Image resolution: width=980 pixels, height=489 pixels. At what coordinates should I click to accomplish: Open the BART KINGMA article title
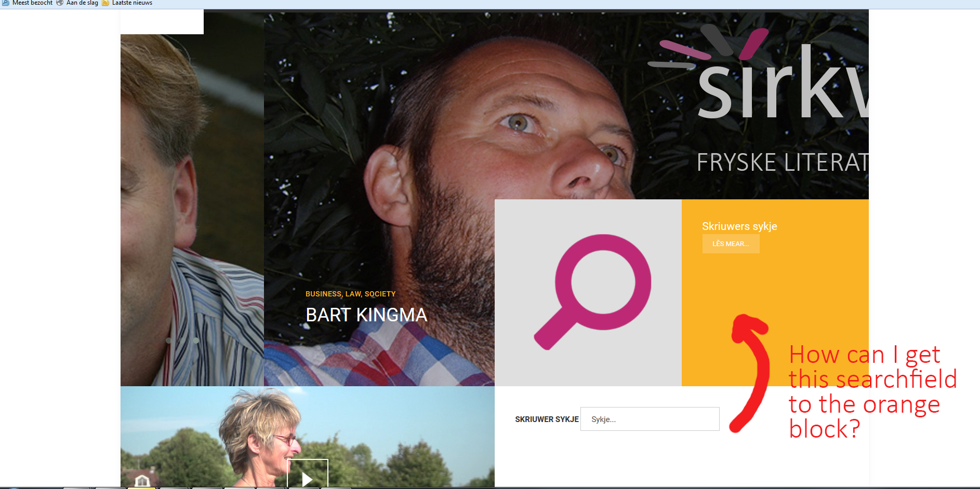[x=366, y=315]
